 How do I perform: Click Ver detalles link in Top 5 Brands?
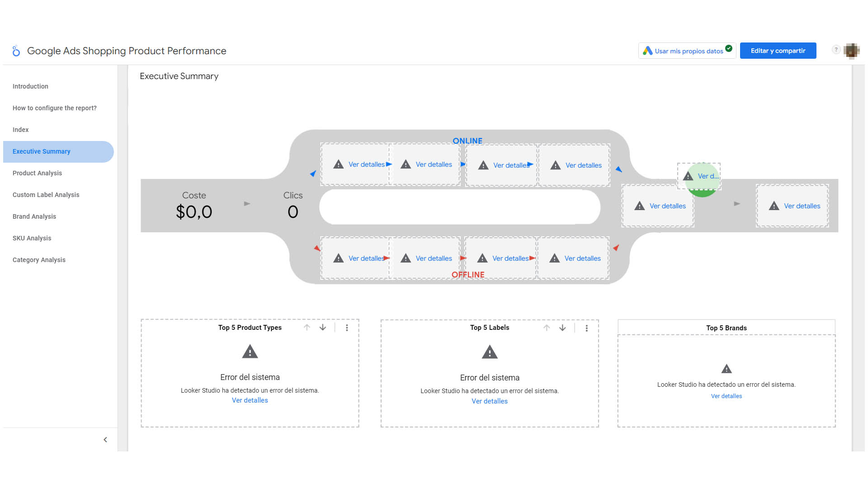726,396
